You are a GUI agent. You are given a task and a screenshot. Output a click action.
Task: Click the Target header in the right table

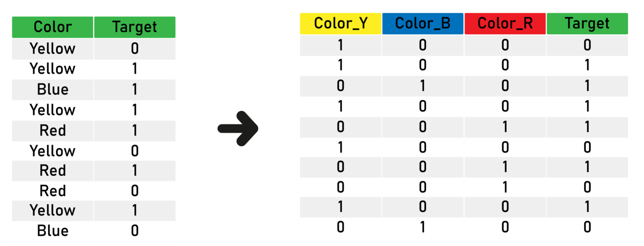587,24
